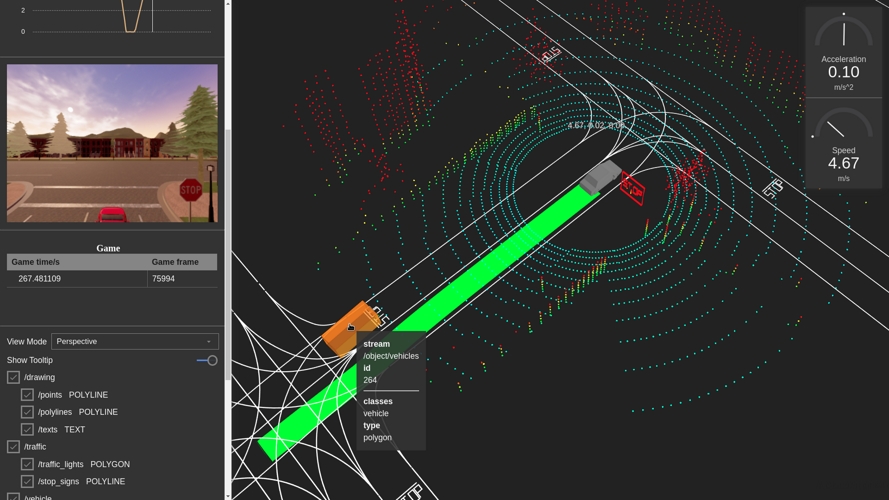889x500 pixels.
Task: Disable the /texts TEXT checkbox
Action: pos(27,430)
